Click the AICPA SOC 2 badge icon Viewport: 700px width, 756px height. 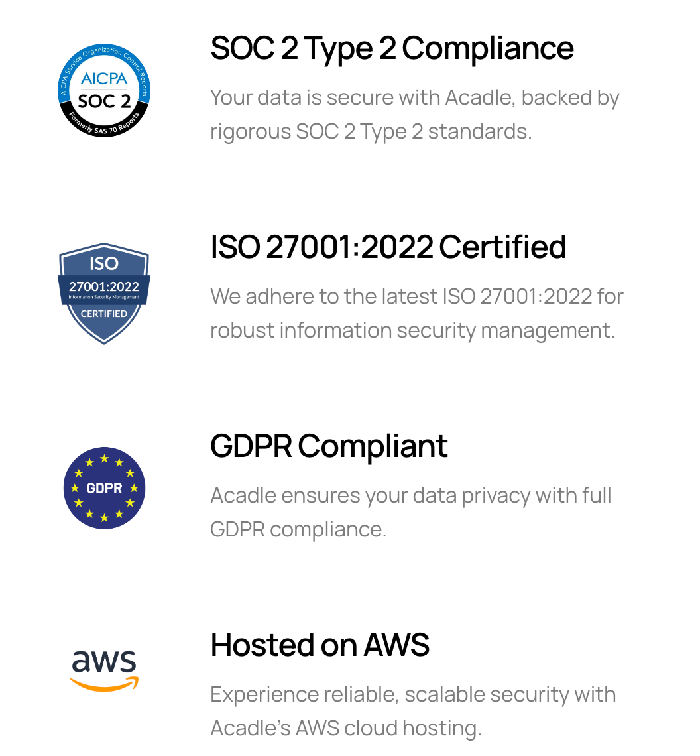click(104, 90)
